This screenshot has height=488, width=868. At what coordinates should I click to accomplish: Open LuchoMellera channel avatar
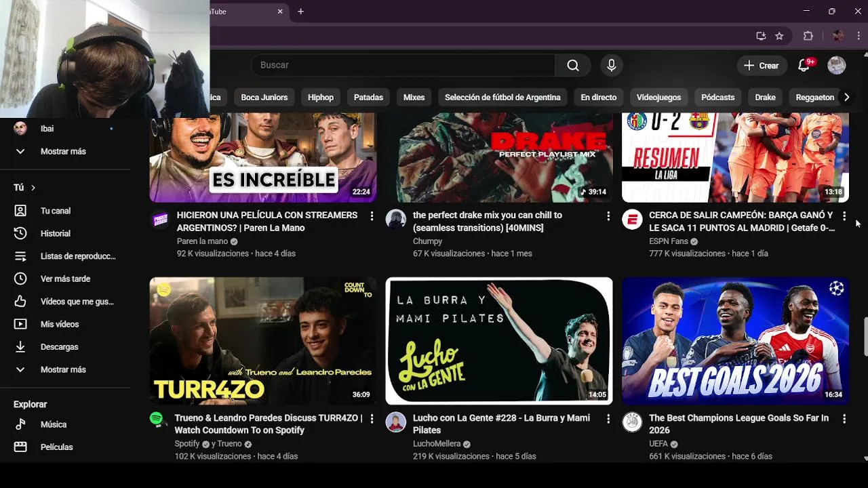[x=396, y=422]
